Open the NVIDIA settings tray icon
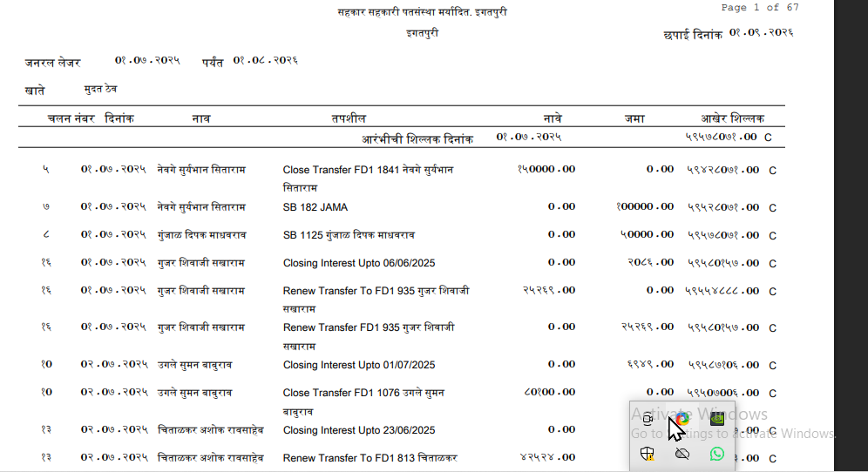 (717, 419)
